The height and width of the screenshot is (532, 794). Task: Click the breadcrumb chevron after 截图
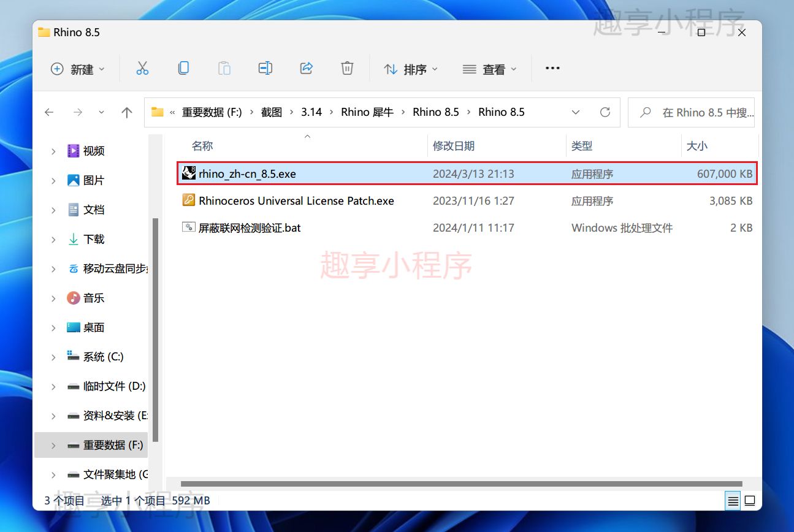tap(292, 112)
